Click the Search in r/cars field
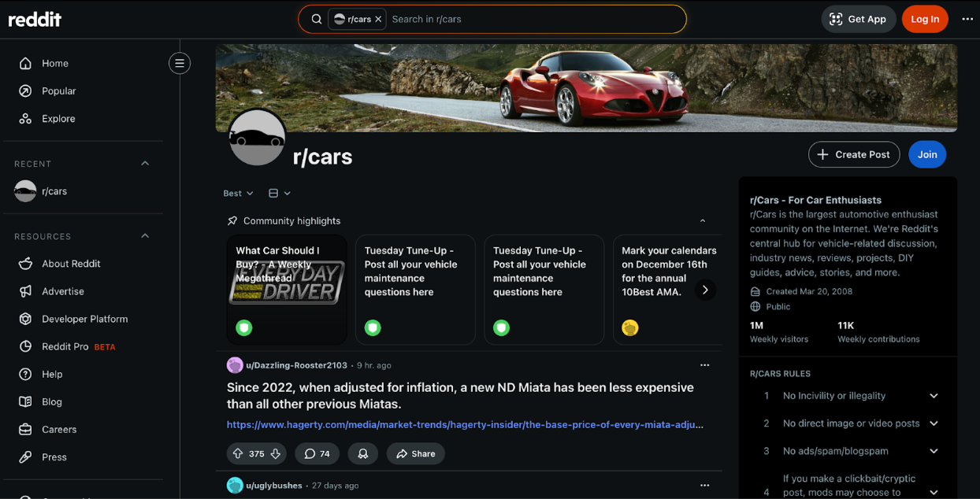 coord(536,19)
